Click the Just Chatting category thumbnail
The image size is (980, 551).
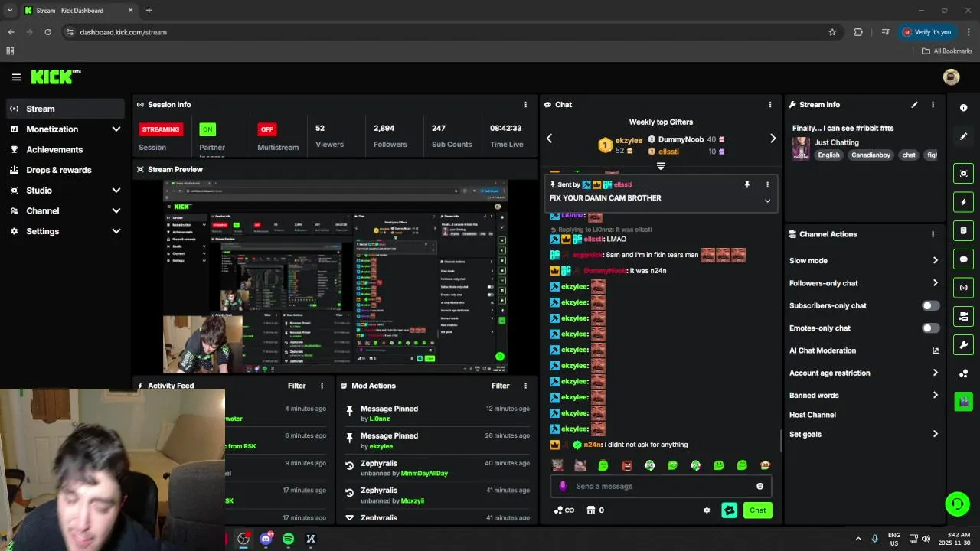[801, 148]
